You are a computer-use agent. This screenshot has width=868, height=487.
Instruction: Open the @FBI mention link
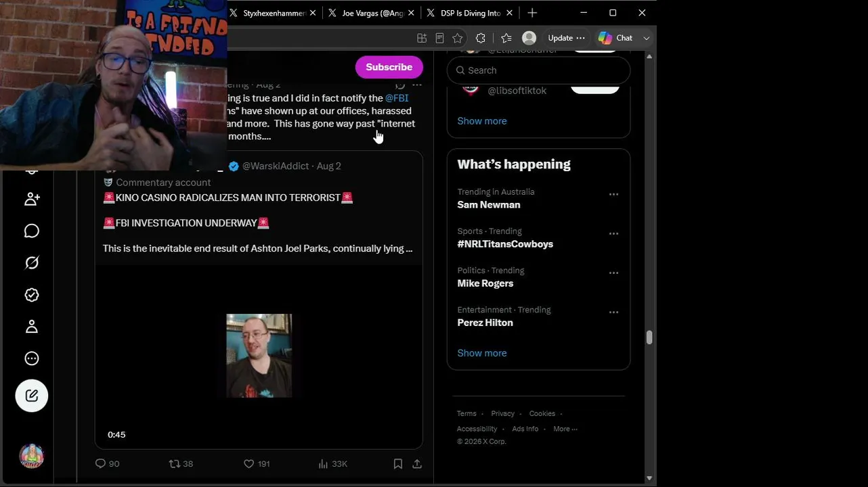(397, 98)
